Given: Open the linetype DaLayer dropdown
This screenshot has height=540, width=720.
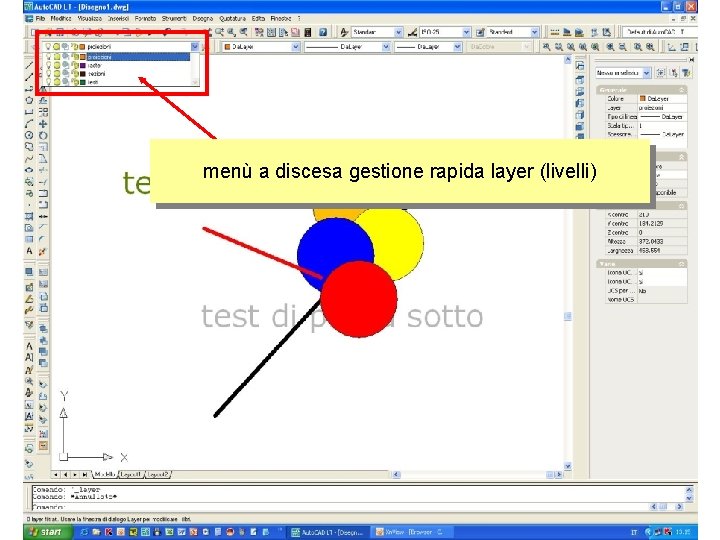Looking at the screenshot, I should click(386, 46).
